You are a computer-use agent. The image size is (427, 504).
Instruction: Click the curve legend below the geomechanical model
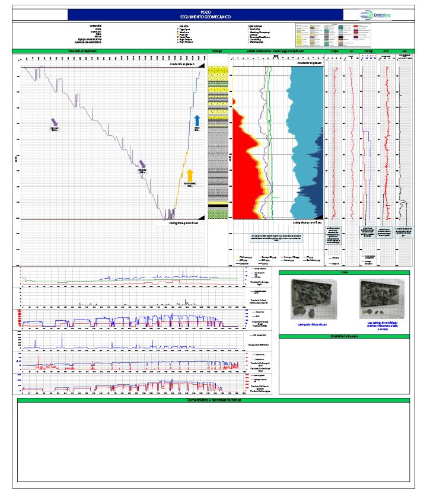click(279, 260)
